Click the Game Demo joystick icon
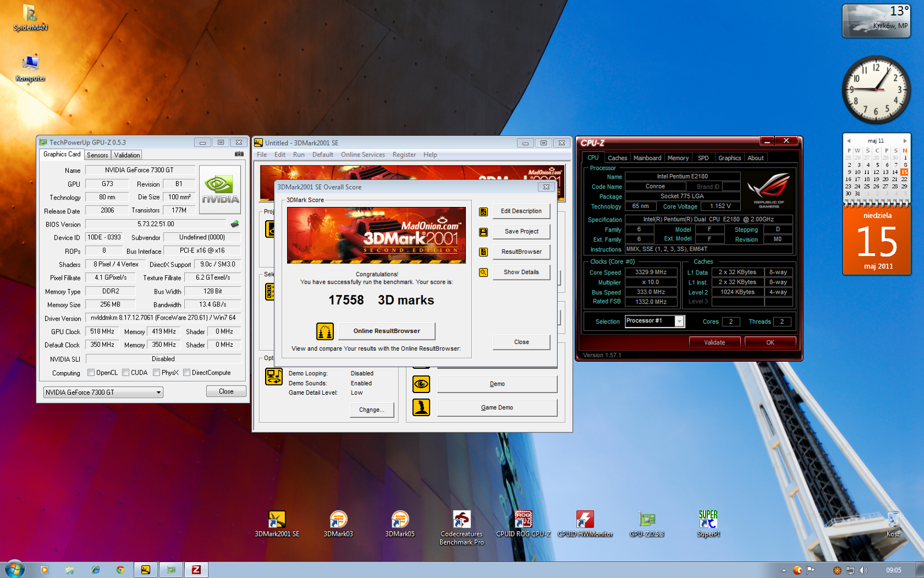The height and width of the screenshot is (578, 924). 422,407
